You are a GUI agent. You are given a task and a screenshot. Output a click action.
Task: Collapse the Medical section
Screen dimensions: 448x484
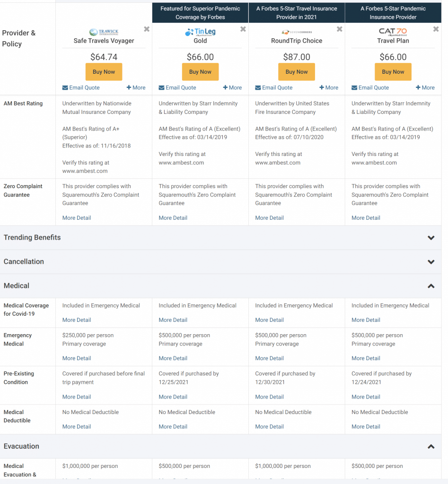pos(430,286)
